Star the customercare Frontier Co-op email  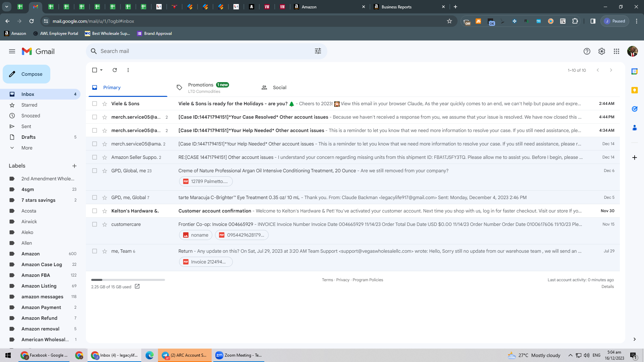[105, 224]
